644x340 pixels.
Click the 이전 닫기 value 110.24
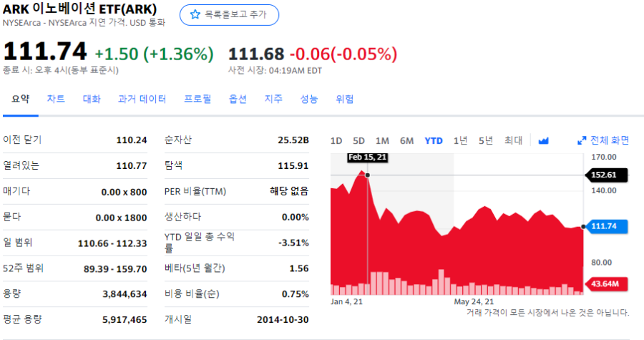[132, 140]
